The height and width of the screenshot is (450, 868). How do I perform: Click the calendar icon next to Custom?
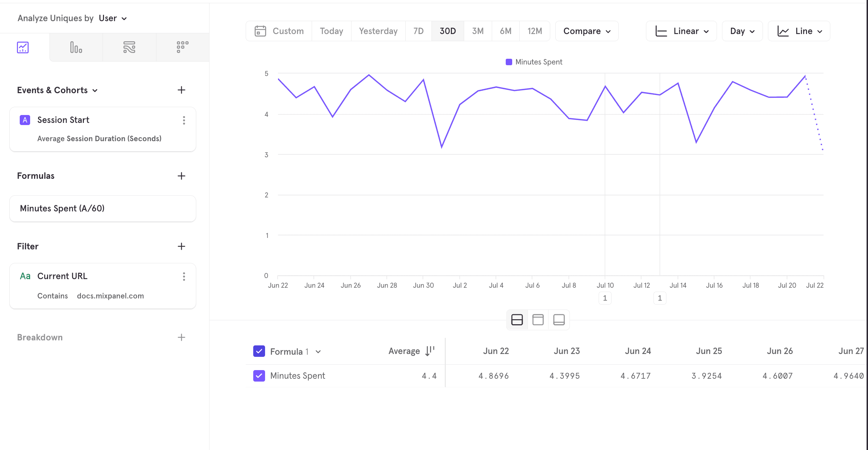click(260, 31)
